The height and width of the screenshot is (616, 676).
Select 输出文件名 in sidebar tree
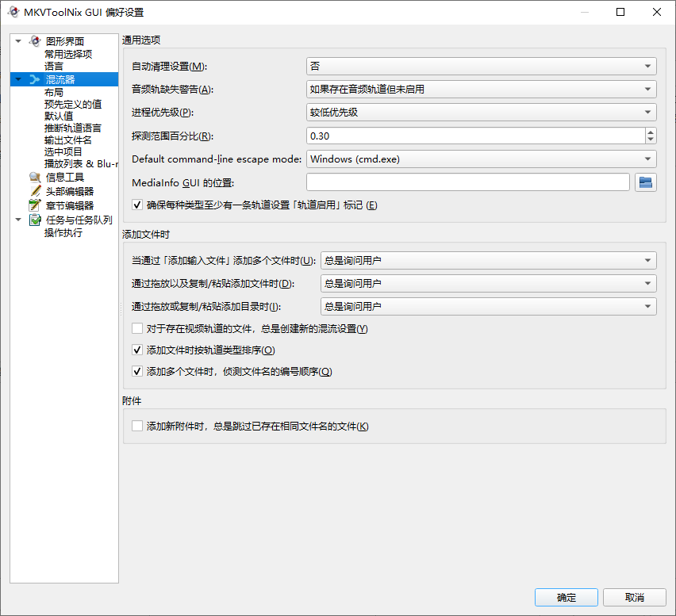point(68,140)
